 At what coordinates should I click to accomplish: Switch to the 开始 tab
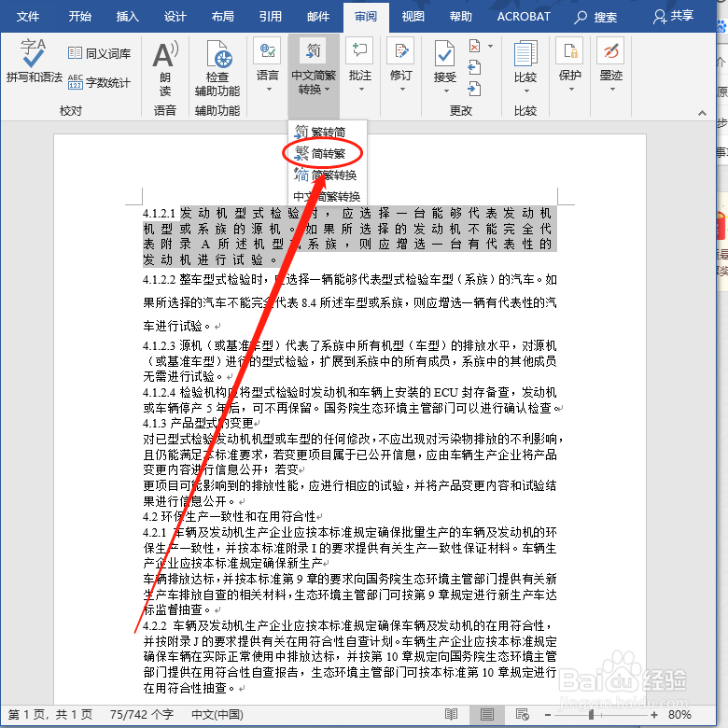80,17
